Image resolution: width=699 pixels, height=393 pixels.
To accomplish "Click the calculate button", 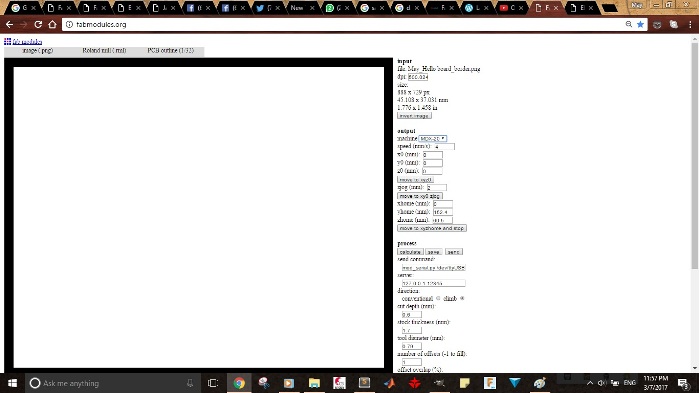I will 410,252.
